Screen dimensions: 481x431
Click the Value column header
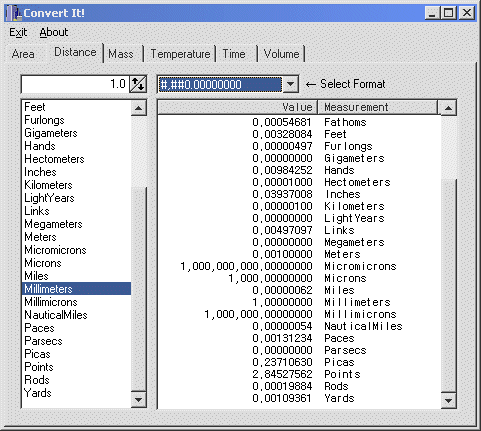pos(238,107)
